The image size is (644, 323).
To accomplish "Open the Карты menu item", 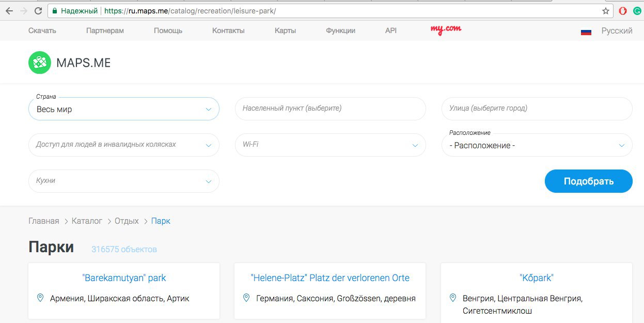I will pos(285,30).
